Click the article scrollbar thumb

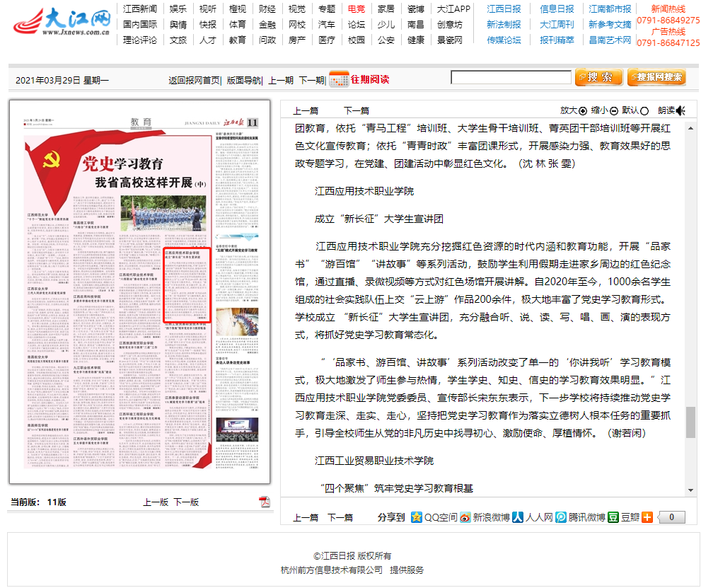[x=690, y=422]
